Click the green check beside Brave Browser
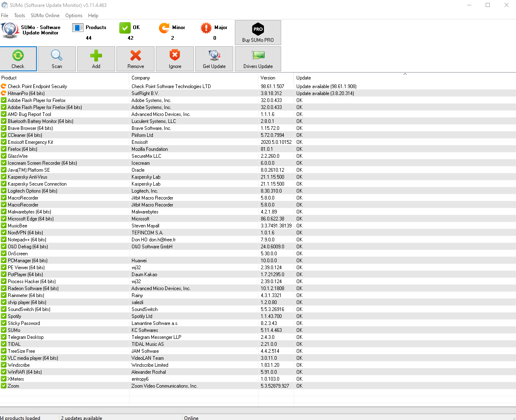This screenshot has width=516, height=420. pos(4,128)
